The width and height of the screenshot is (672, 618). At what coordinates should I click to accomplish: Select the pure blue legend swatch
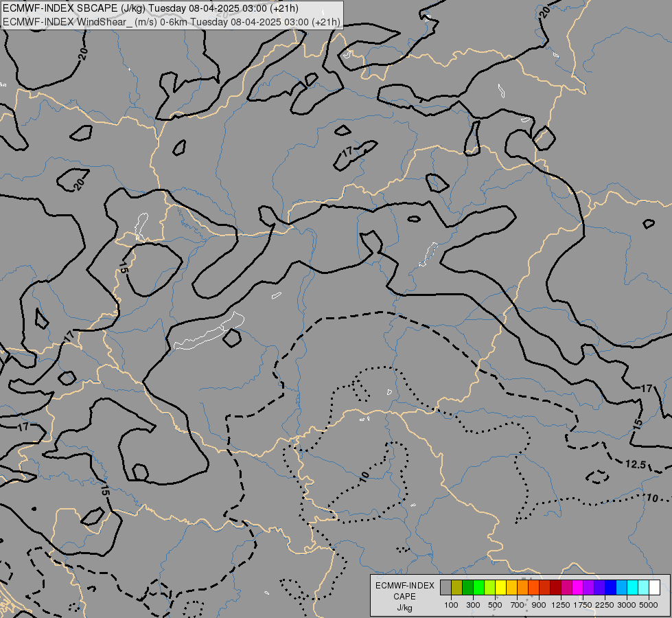[x=611, y=587]
